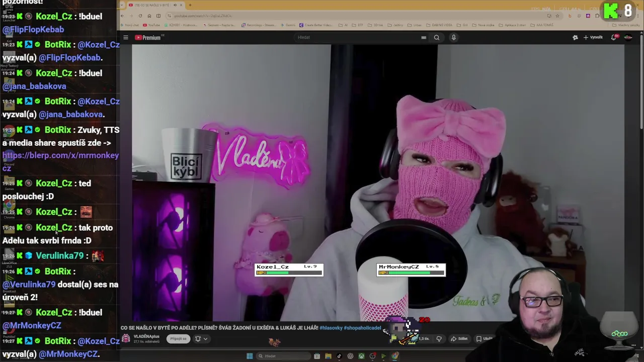Open the VLADĚNAplus channel name link
This screenshot has width=644, height=362.
click(146, 336)
